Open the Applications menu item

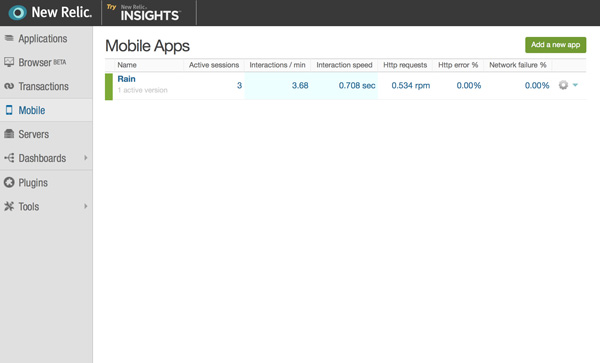tap(46, 38)
